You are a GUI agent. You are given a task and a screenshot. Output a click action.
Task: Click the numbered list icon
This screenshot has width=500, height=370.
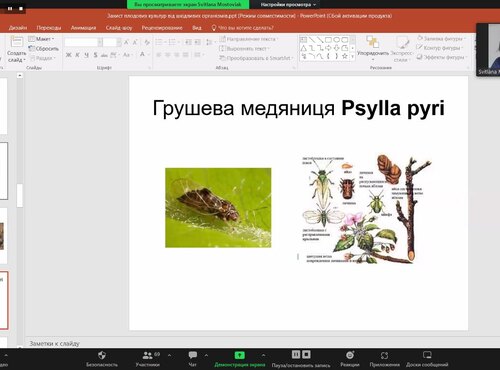click(x=173, y=42)
